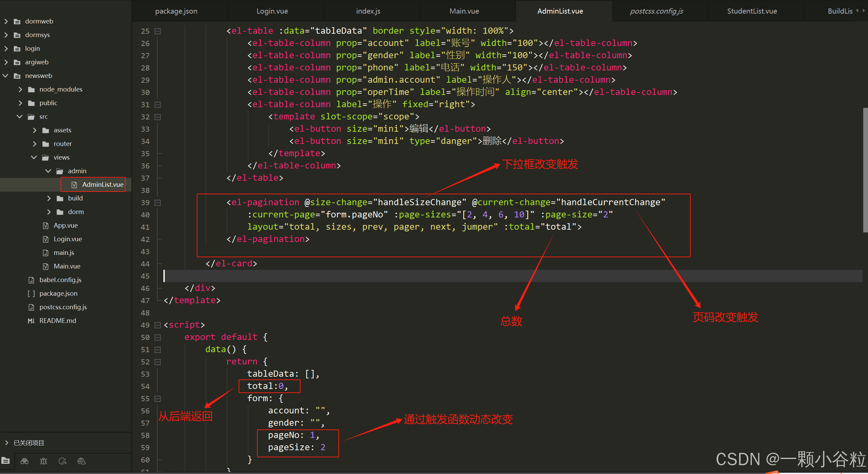Toggle fold marker at script line 49

coord(158,325)
